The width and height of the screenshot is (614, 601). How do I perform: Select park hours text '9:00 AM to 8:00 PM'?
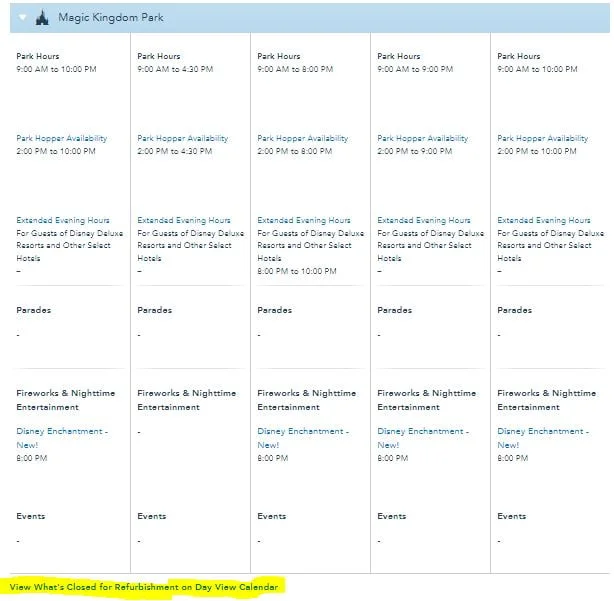click(295, 69)
